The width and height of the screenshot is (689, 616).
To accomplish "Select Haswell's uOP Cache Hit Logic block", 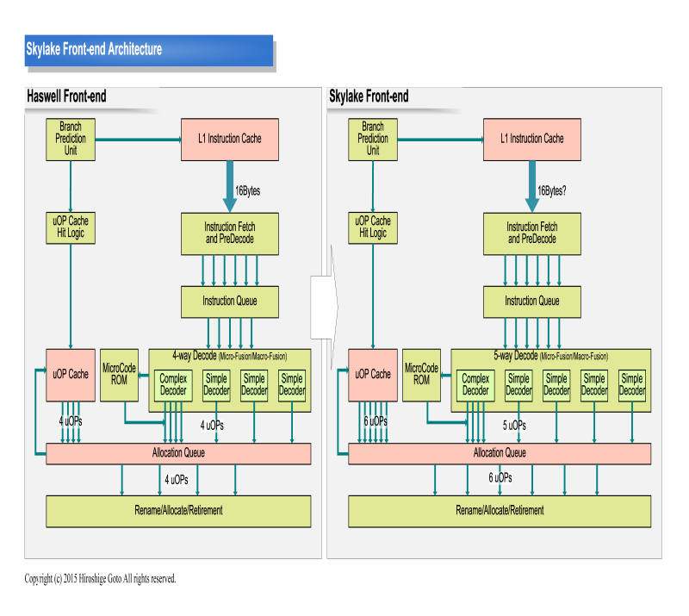I will (71, 227).
